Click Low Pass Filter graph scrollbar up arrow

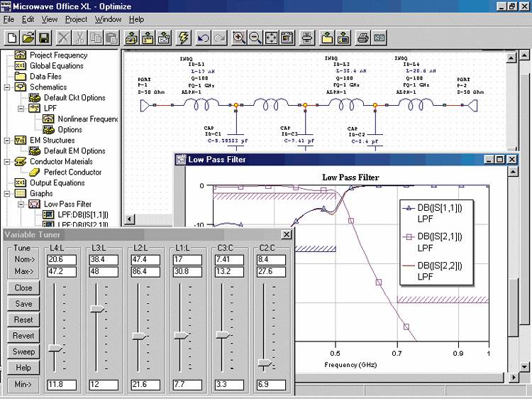click(513, 172)
